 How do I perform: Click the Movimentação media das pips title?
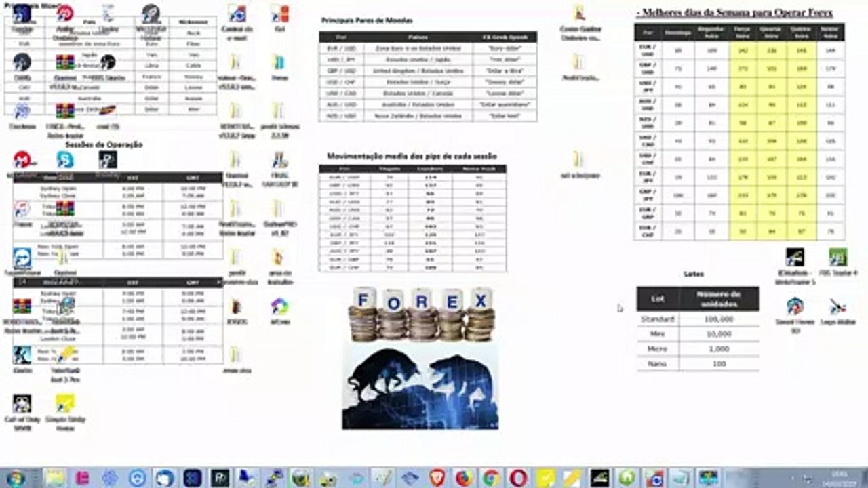click(412, 155)
